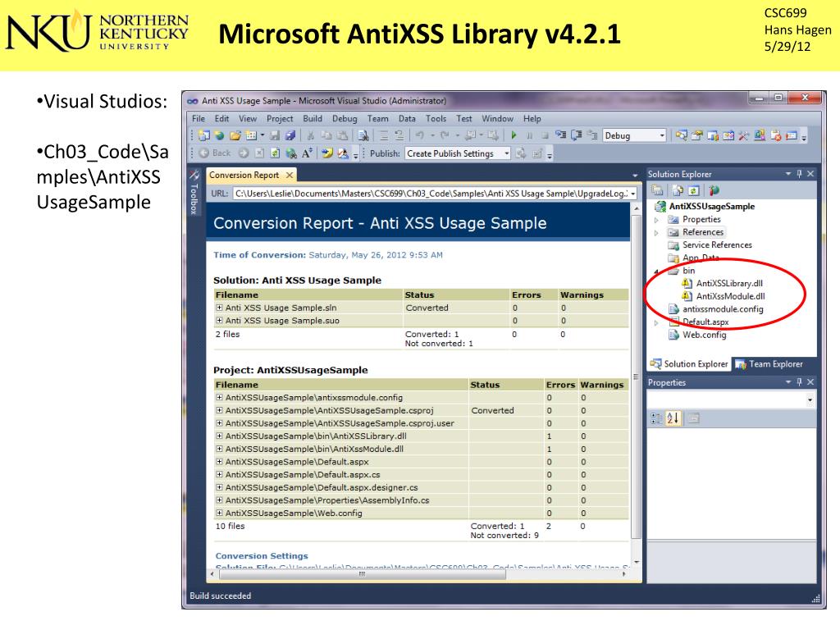Click the Redo arrow icon
This screenshot has width=840, height=630.
click(x=445, y=135)
